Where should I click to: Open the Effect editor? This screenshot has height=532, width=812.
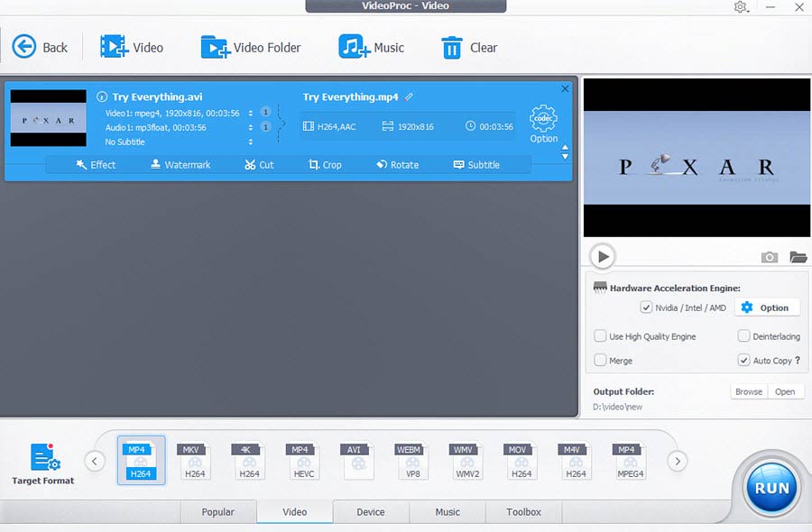pyautogui.click(x=96, y=165)
